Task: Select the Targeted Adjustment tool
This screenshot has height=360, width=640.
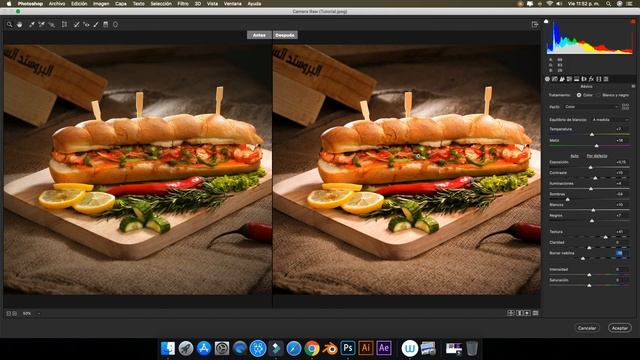Action: pos(51,25)
